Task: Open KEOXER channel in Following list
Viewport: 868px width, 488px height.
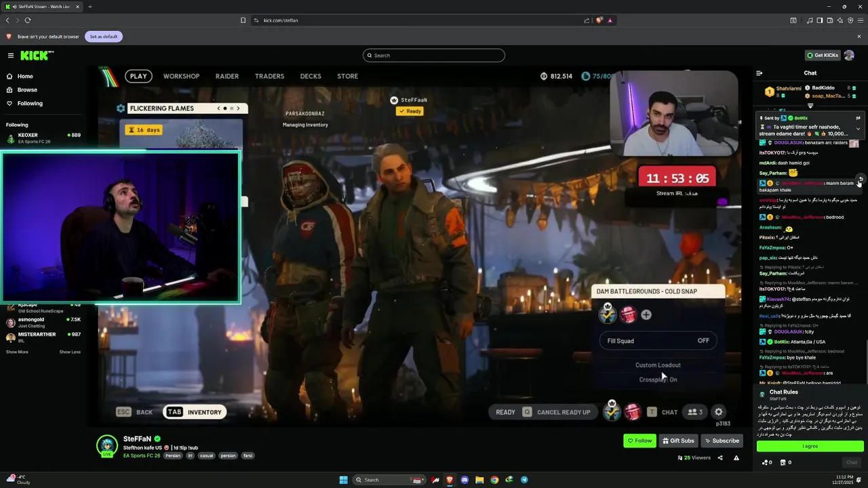Action: tap(43, 138)
